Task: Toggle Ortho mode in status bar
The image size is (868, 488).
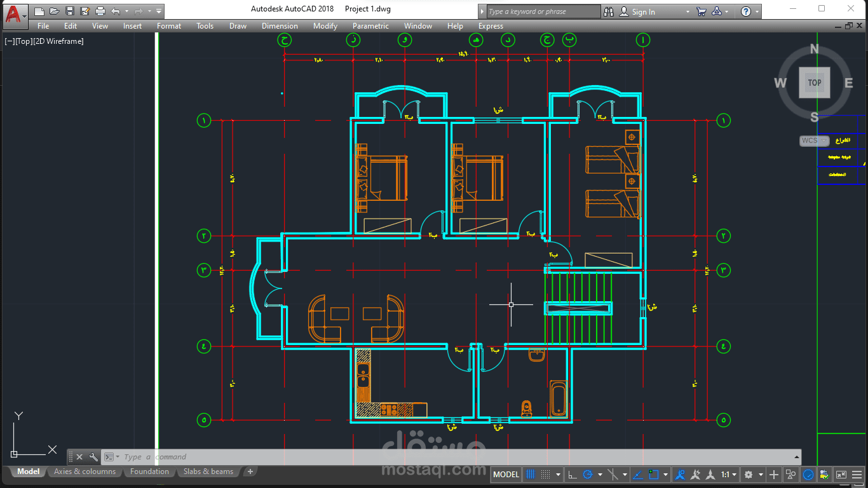Action: click(572, 475)
